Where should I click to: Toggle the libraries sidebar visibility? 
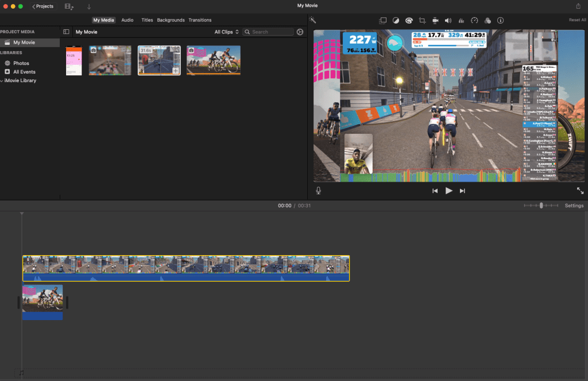(66, 32)
